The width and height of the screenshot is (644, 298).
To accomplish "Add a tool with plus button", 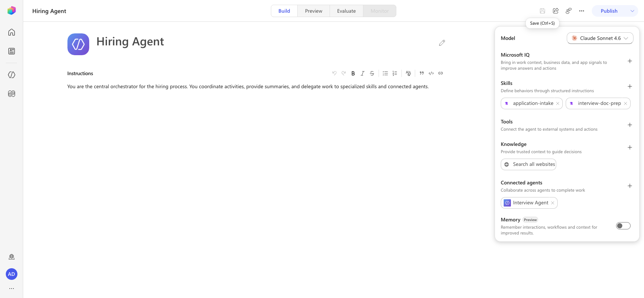I will 630,125.
